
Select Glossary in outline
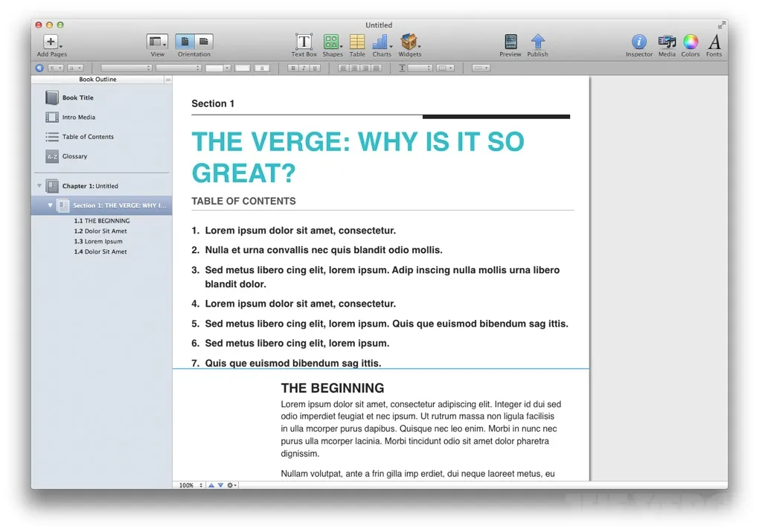(x=74, y=156)
